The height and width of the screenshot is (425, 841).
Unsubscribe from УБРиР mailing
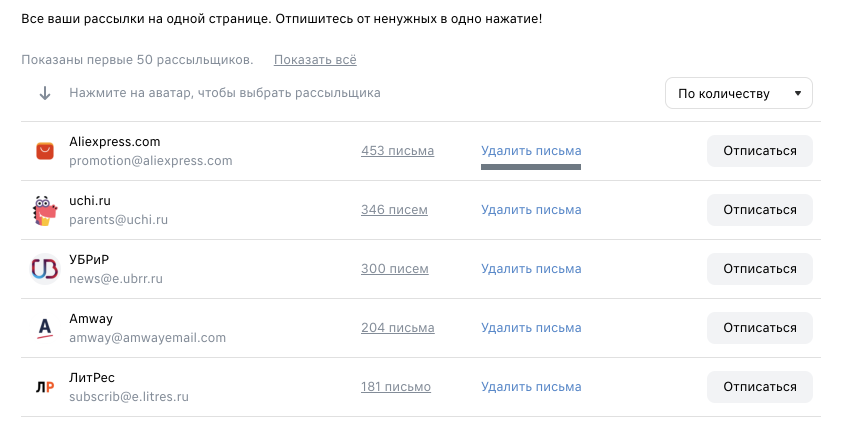tap(759, 269)
